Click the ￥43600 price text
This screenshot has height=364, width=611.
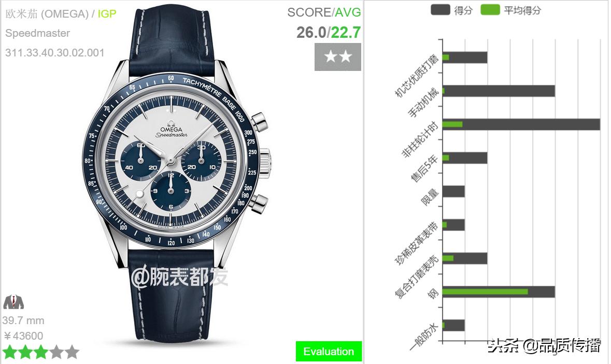tap(23, 336)
